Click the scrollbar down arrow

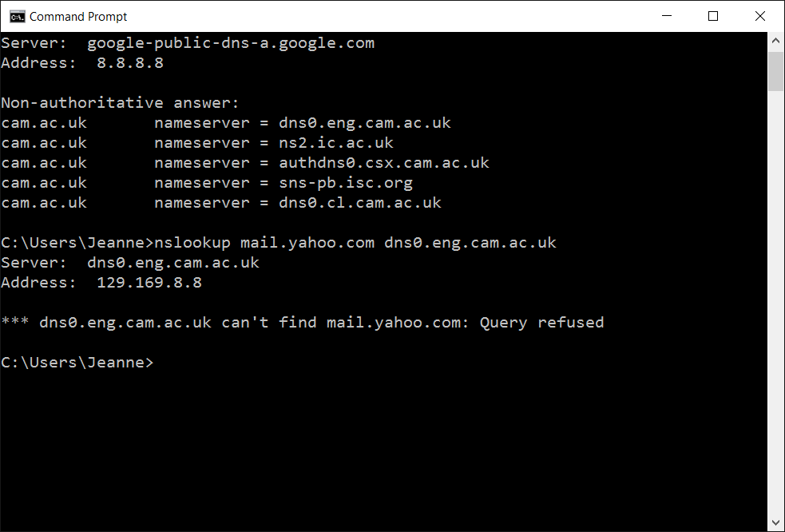click(776, 523)
